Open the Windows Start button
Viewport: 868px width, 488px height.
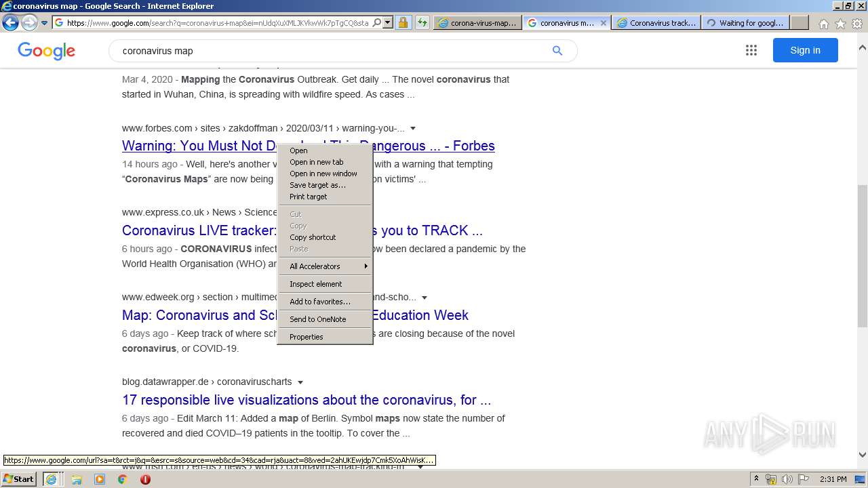(x=19, y=479)
